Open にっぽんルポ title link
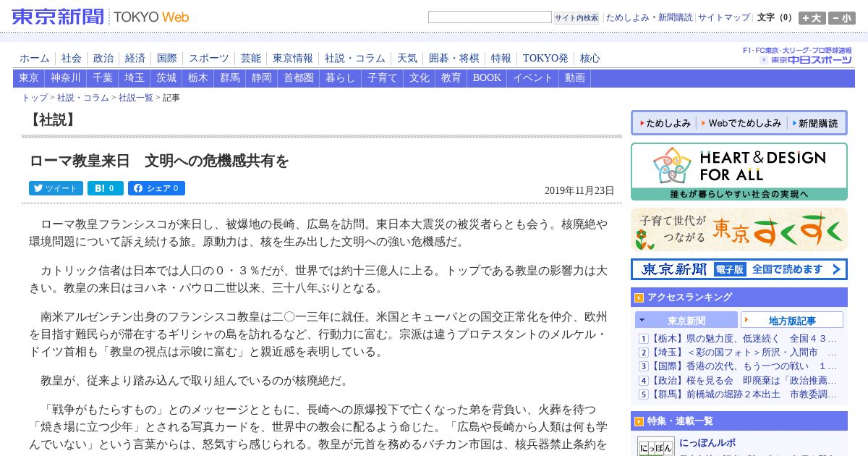The height and width of the screenshot is (456, 868). tap(707, 443)
